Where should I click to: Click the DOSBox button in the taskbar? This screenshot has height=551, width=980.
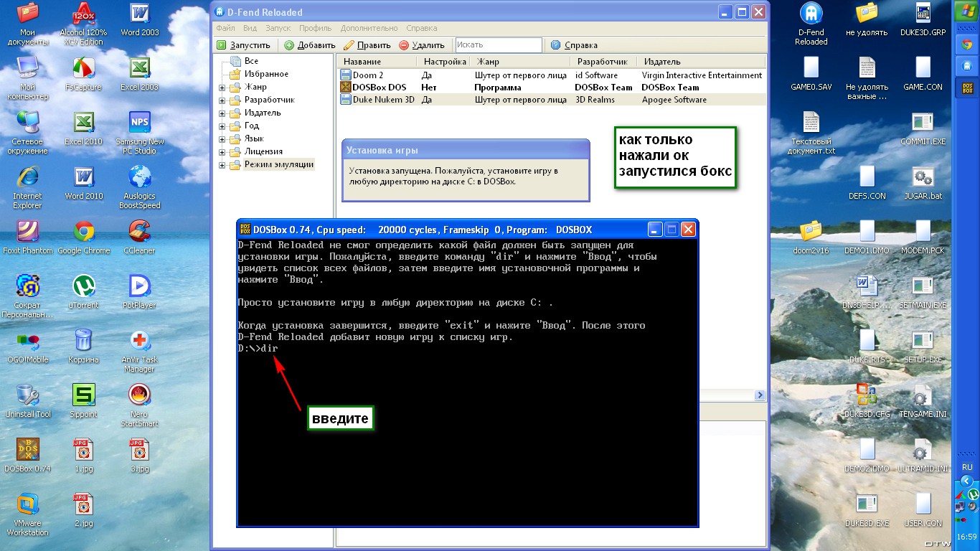[966, 88]
